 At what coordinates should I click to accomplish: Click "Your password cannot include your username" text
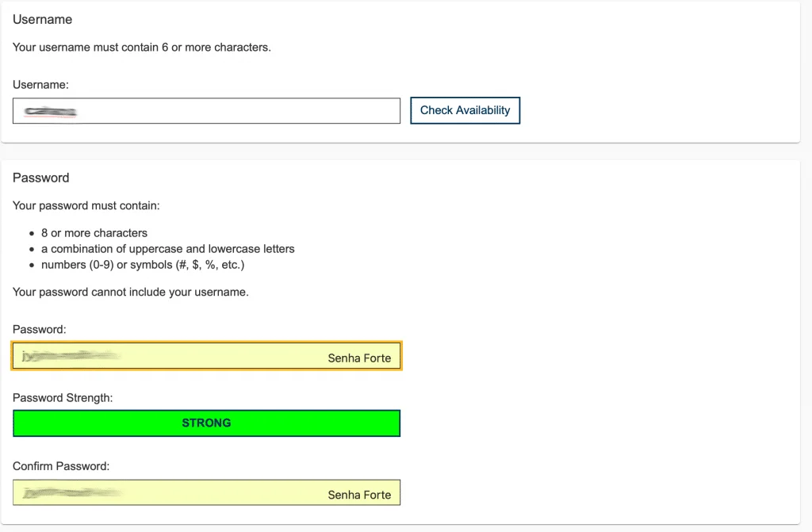[131, 292]
